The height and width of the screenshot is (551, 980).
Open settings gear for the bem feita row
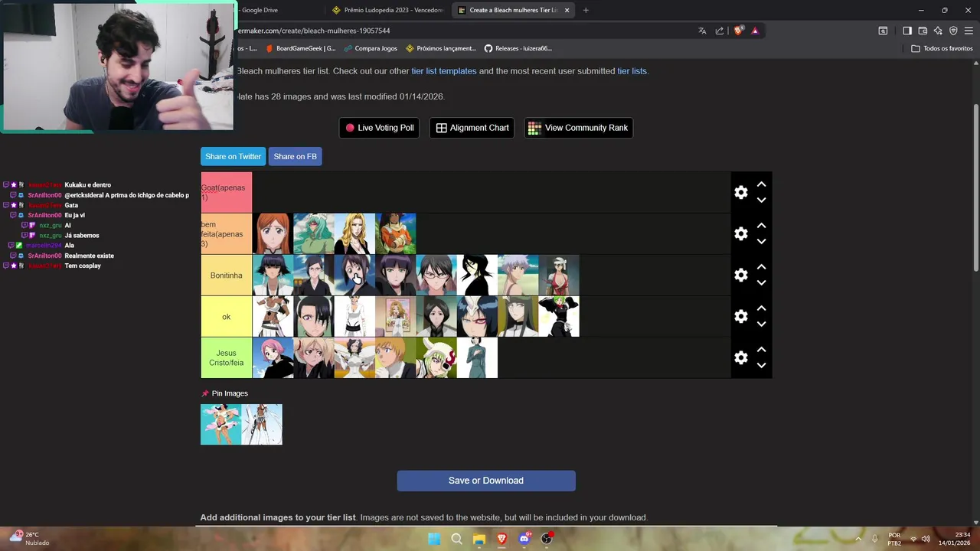(x=740, y=234)
